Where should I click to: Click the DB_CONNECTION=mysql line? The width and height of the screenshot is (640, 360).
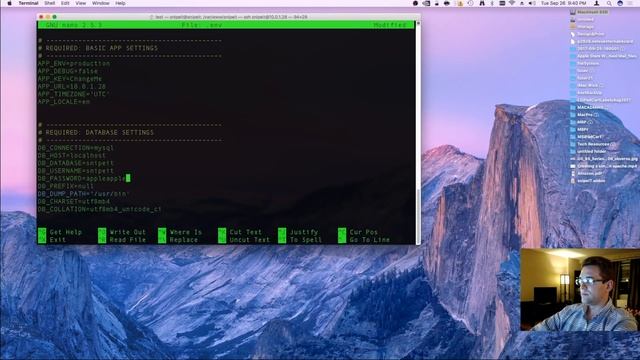pyautogui.click(x=76, y=148)
